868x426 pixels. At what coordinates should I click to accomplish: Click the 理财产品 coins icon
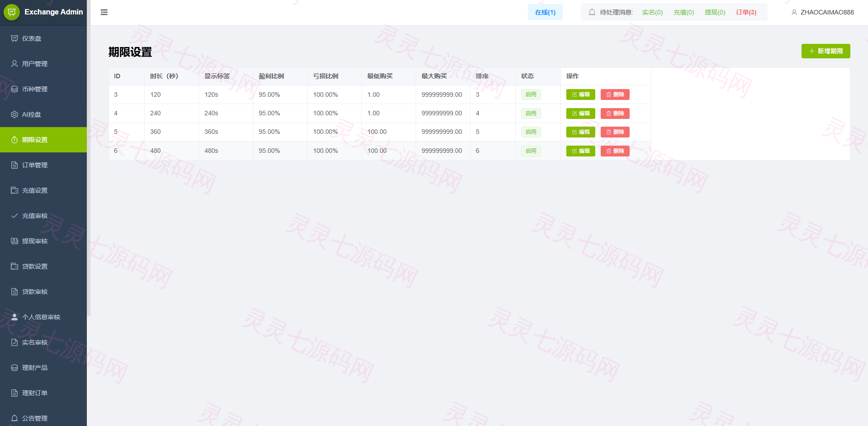click(14, 368)
